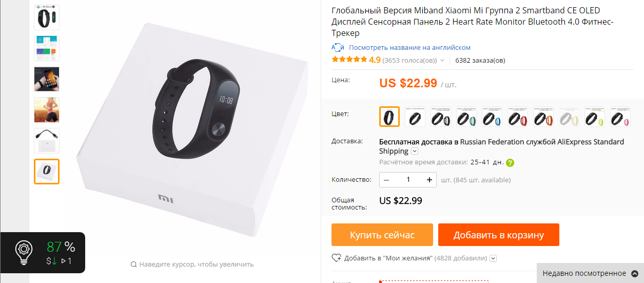This screenshot has width=644, height=283.
Task: Select the running woman thumbnail
Action: tap(47, 110)
